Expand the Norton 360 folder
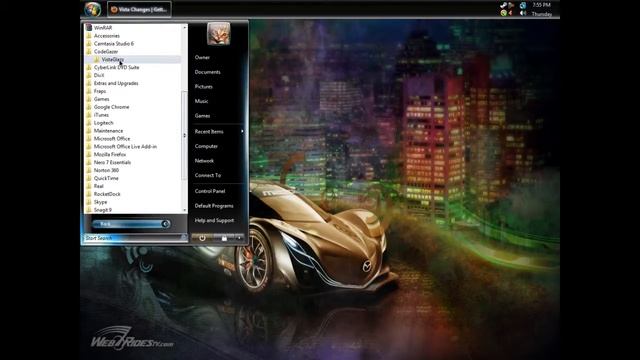Screen dimensions: 640x360 pos(106,170)
